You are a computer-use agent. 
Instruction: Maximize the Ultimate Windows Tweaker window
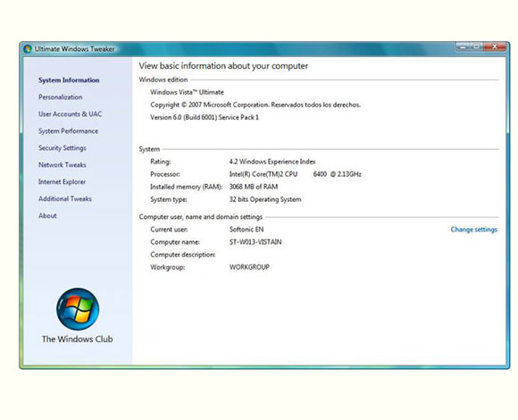tap(477, 46)
